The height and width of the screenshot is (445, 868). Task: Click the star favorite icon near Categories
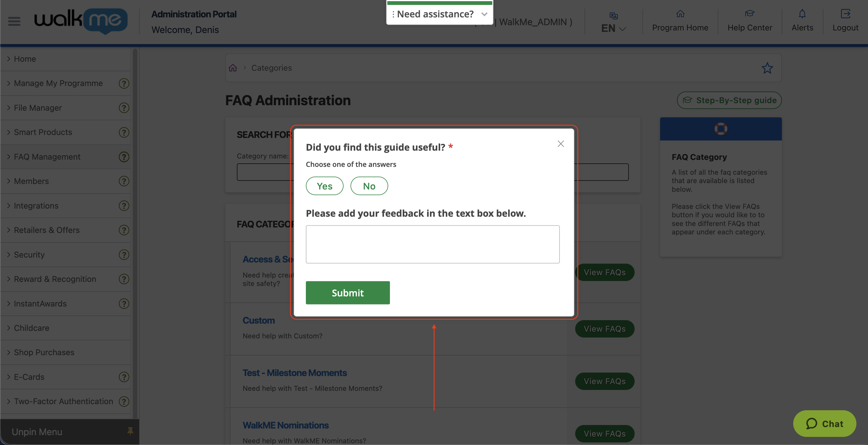click(x=768, y=68)
